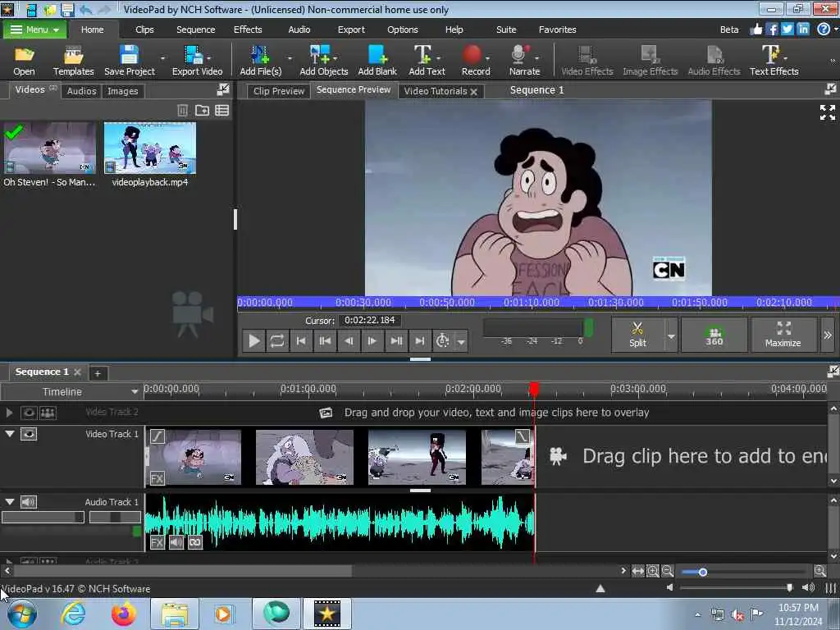Screen dimensions: 840x630
Task: Switch to the Images bin tab
Action: click(x=123, y=91)
